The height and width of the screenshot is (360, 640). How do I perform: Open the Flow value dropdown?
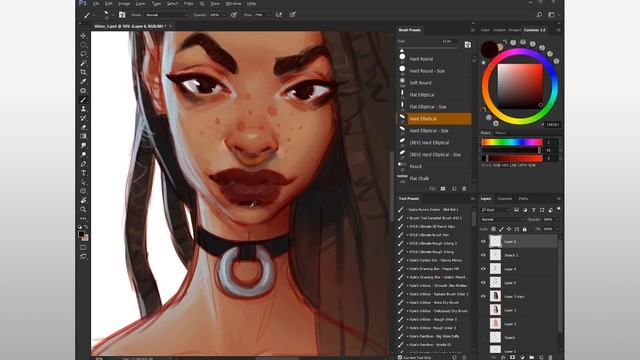click(269, 15)
